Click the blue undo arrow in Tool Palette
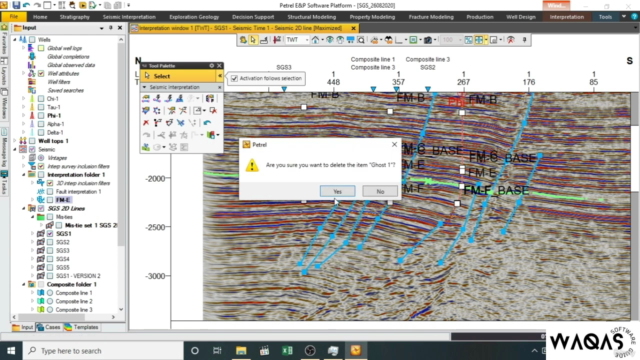The width and height of the screenshot is (640, 360). click(207, 122)
